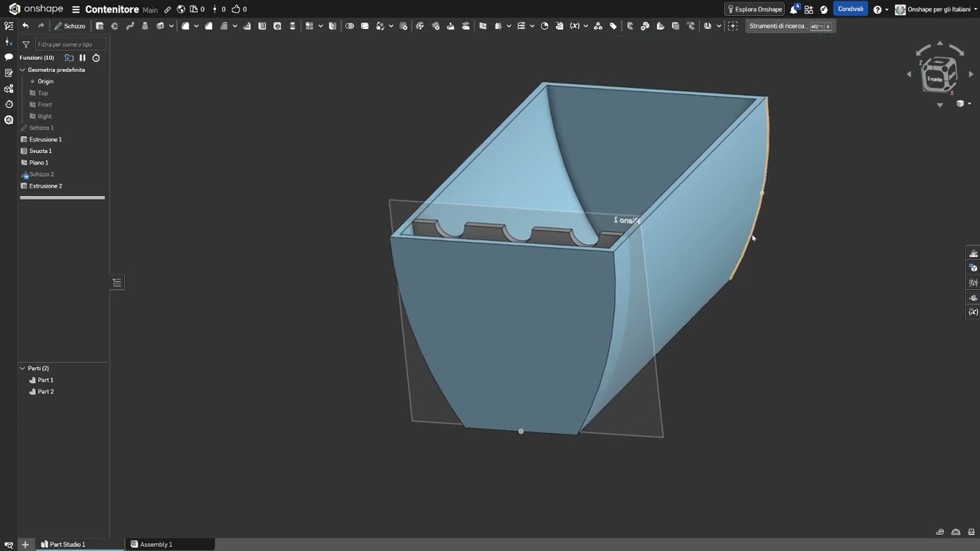Click the copies counter icon
Screen dimensions: 980x551
point(197,9)
